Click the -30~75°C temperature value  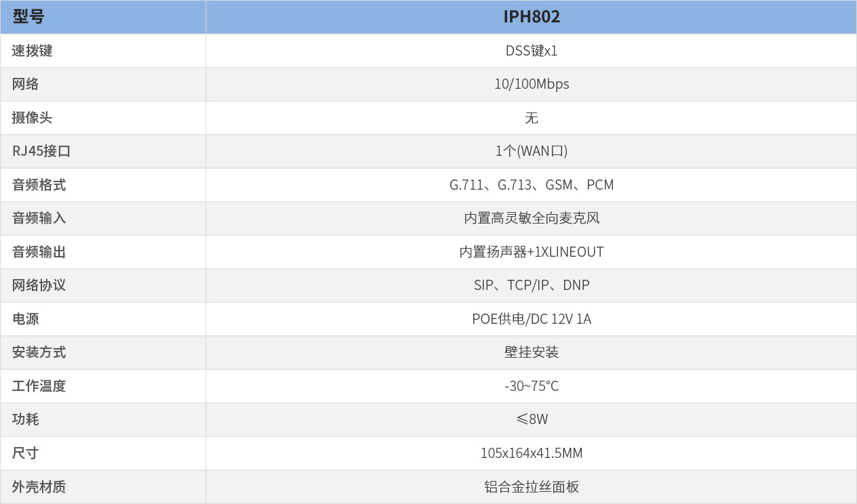[532, 386]
